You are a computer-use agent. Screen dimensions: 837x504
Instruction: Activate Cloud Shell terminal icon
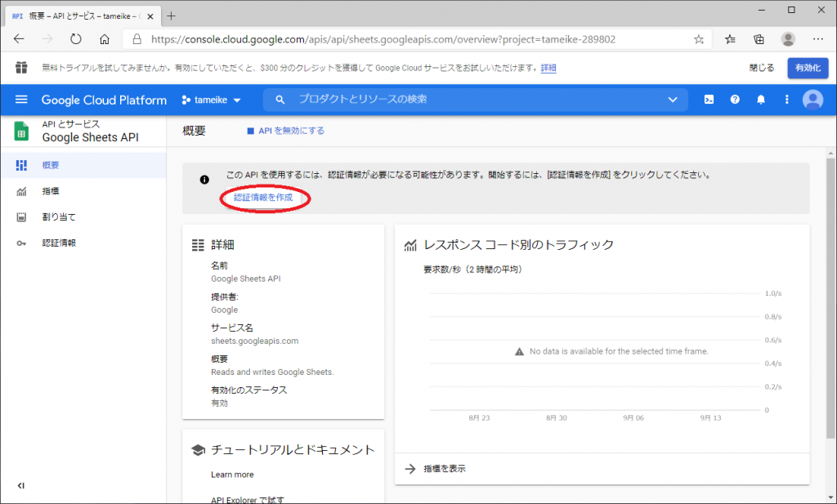pos(709,100)
